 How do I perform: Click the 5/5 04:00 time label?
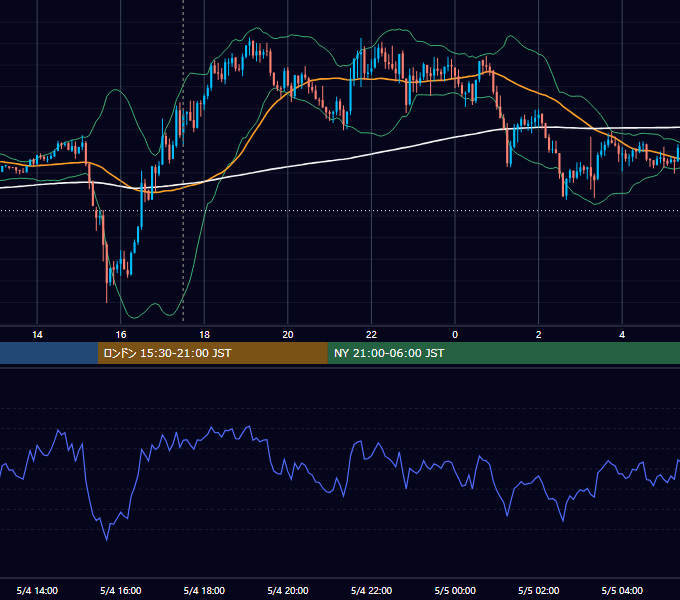coord(622,590)
